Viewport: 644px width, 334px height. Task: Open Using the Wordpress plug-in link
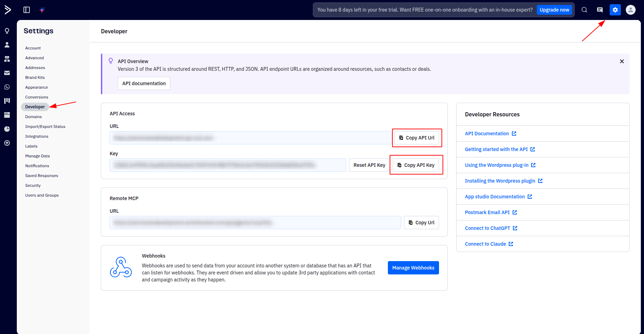pos(500,165)
